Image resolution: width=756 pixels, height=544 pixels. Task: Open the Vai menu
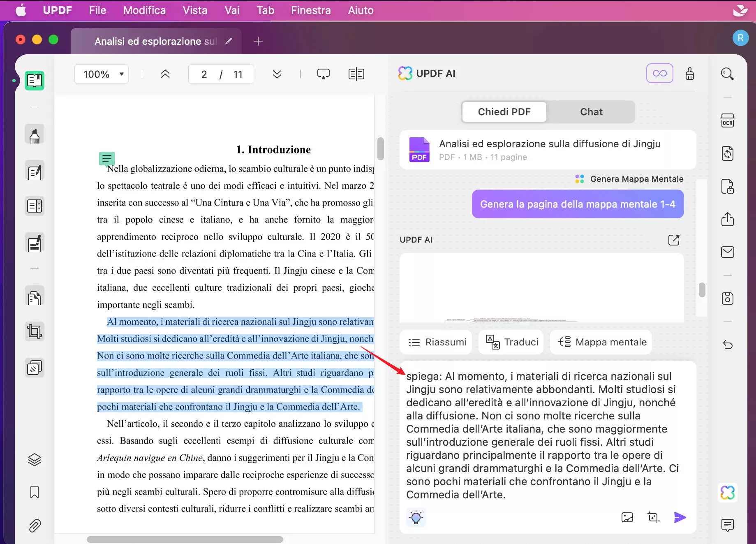coord(232,10)
